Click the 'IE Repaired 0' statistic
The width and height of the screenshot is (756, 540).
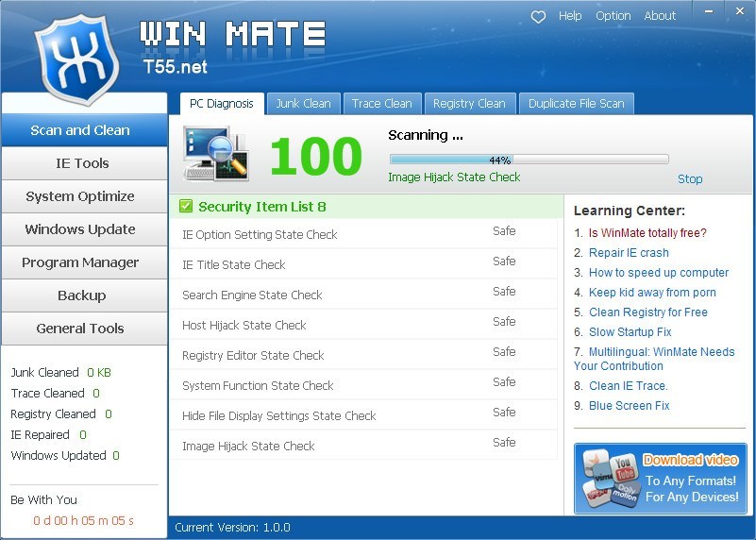48,434
